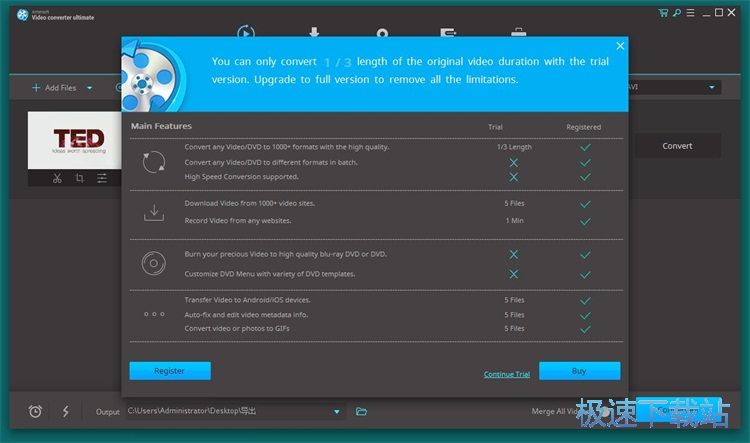750x443 pixels.
Task: Open the shopping cart icon in title bar
Action: tap(663, 13)
